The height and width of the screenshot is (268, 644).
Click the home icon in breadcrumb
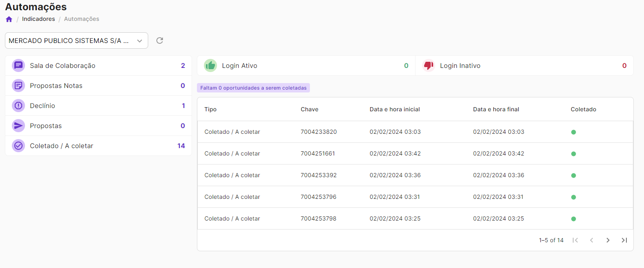click(9, 19)
